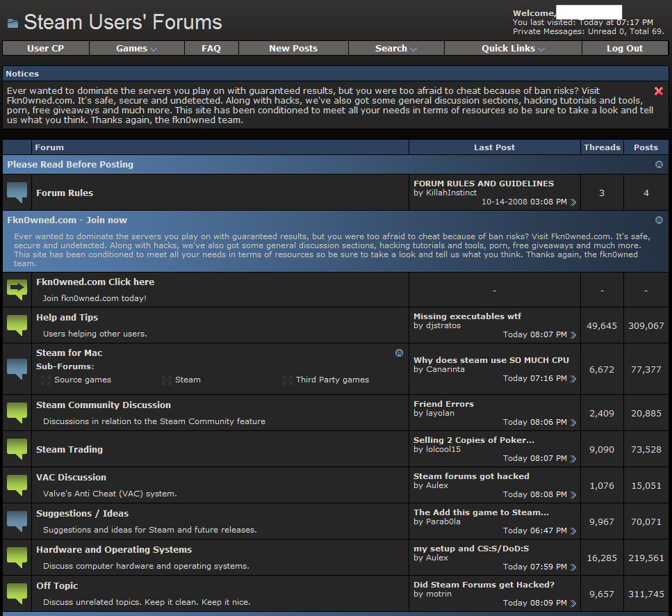Go to last post arrow for The Add this game to Steam
Screen dimensions: 672x616
[573, 530]
